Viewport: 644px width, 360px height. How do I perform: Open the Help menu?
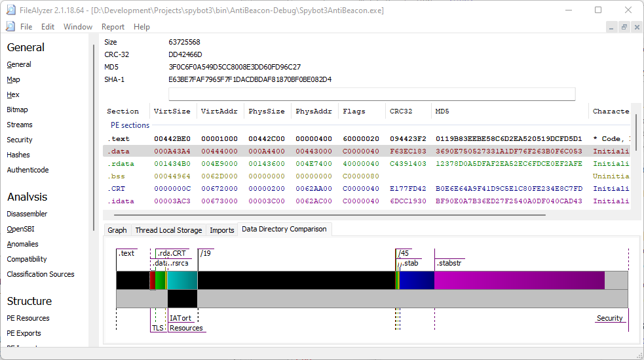142,27
